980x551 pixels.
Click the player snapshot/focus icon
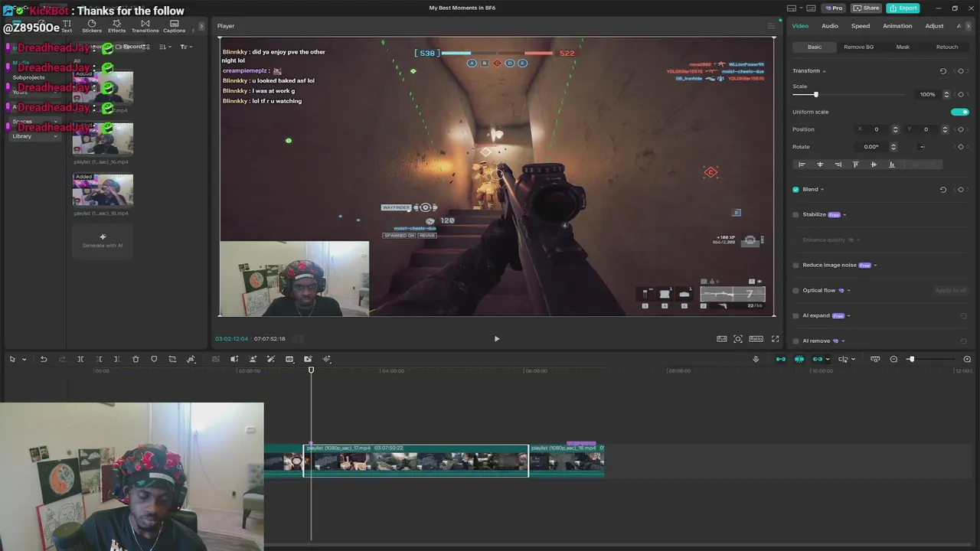tap(738, 338)
